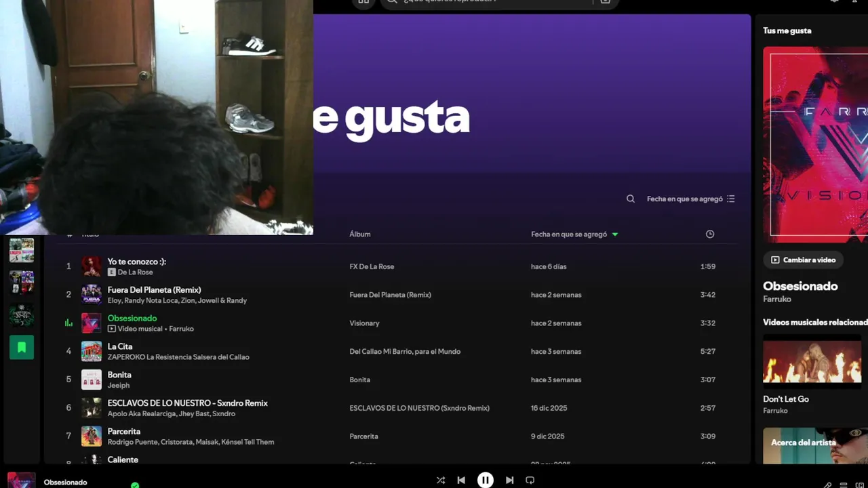Open the album link 'Parcerita' in the Álbum column
The image size is (868, 488).
(x=363, y=436)
